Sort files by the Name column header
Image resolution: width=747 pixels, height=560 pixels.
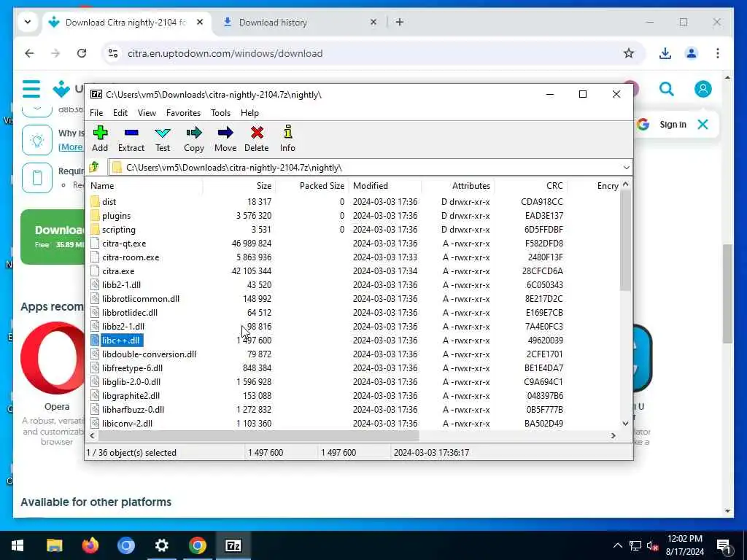click(144, 186)
